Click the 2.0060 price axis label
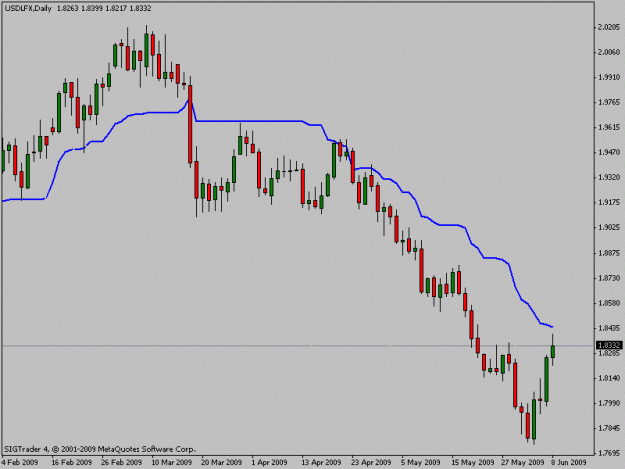The image size is (625, 469). click(x=609, y=52)
